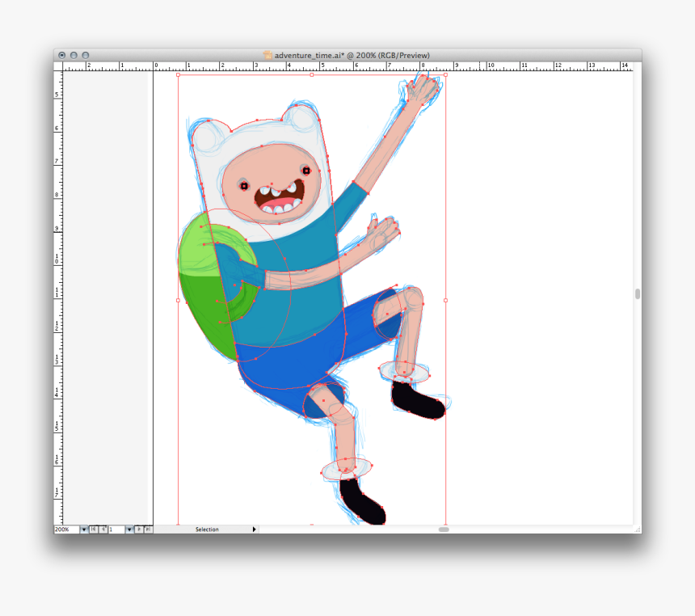Click the adventure_time.ai document proxy icon
The height and width of the screenshot is (616, 695).
pos(267,55)
